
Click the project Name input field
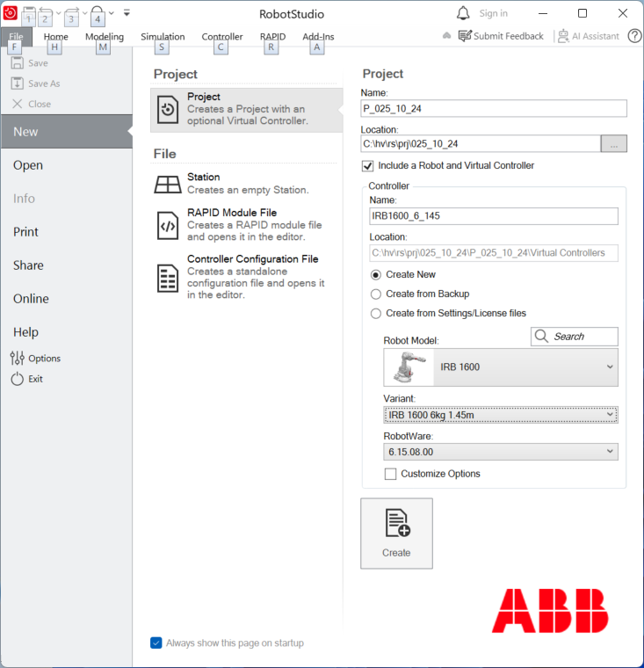pyautogui.click(x=493, y=109)
